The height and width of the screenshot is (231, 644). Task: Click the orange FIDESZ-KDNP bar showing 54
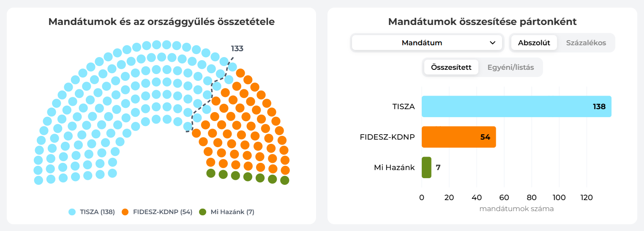[x=458, y=137]
